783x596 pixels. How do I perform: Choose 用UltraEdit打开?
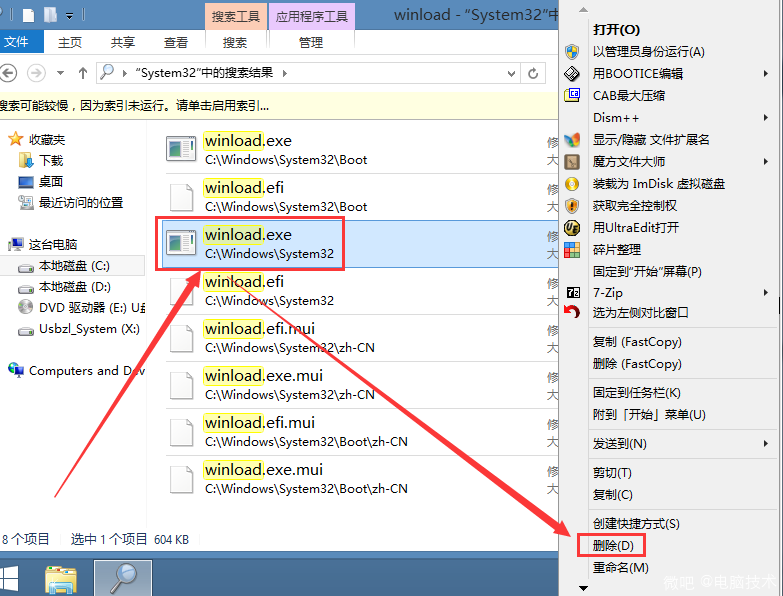click(636, 228)
